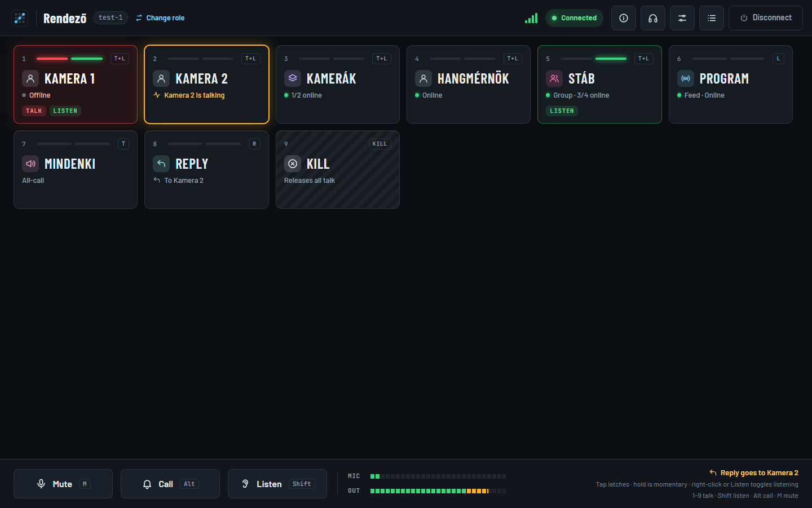The width and height of the screenshot is (812, 508).
Task: Click the Program feed broadcast icon
Action: point(686,78)
